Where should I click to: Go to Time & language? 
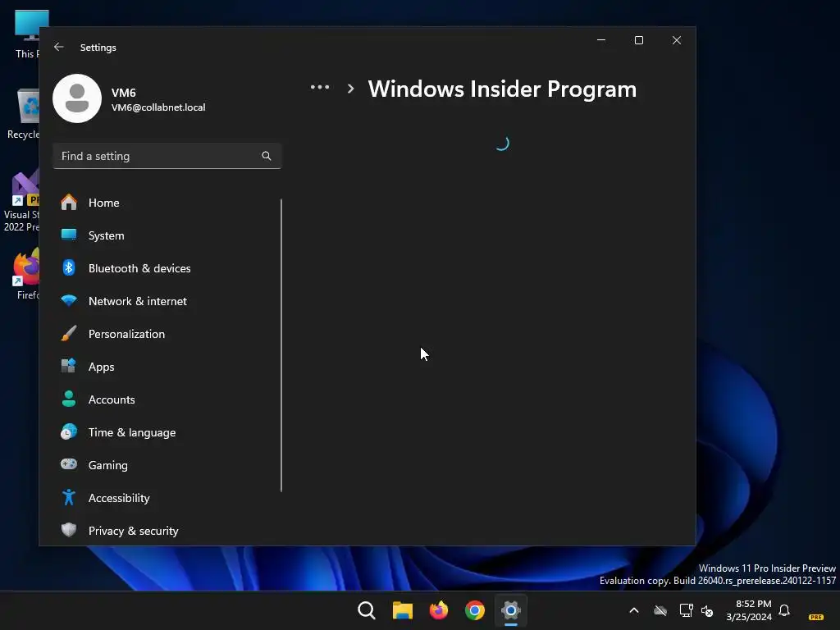point(167,432)
